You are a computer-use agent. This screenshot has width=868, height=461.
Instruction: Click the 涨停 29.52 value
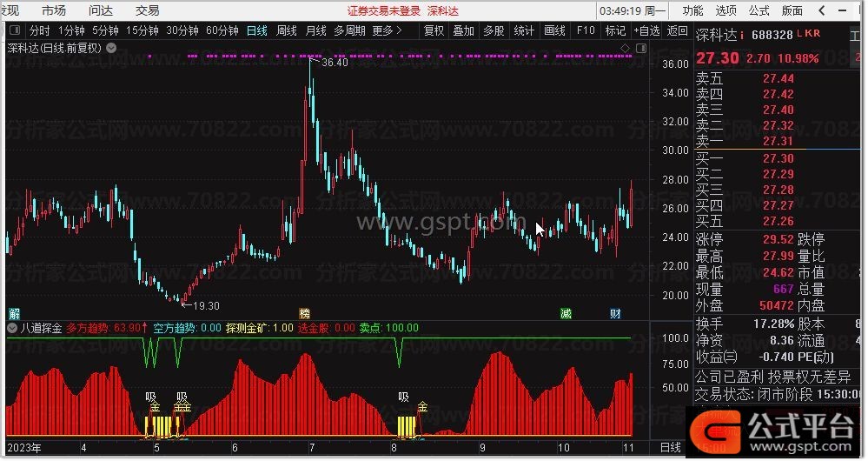coord(779,239)
